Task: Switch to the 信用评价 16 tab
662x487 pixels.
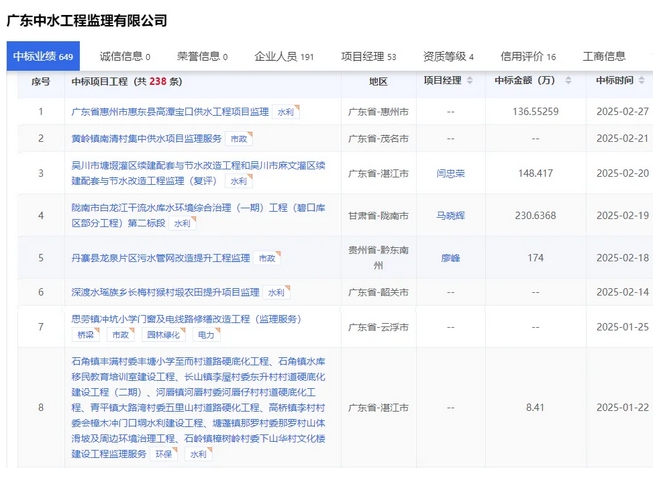Action: click(x=528, y=56)
